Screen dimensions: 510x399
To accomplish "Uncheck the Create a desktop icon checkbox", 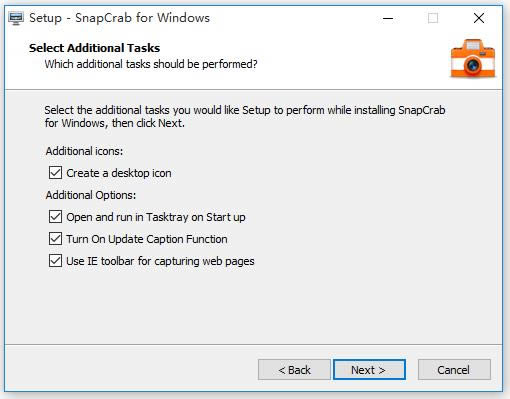I will [55, 173].
